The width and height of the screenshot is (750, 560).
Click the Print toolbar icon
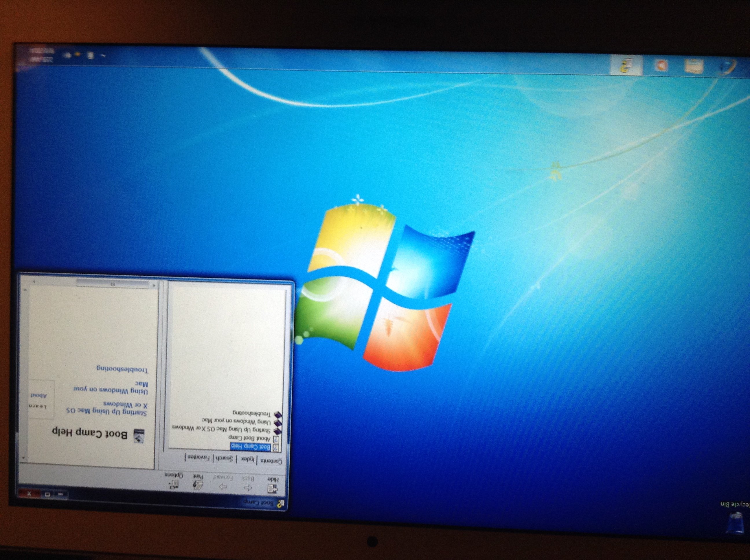198,485
